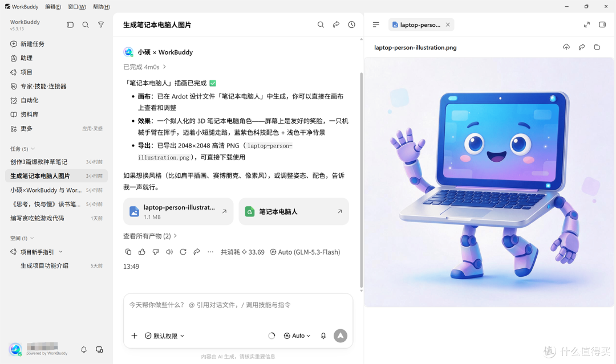Toggle the left sidebar panel icon
Screen dimensions: 616x364
70,24
